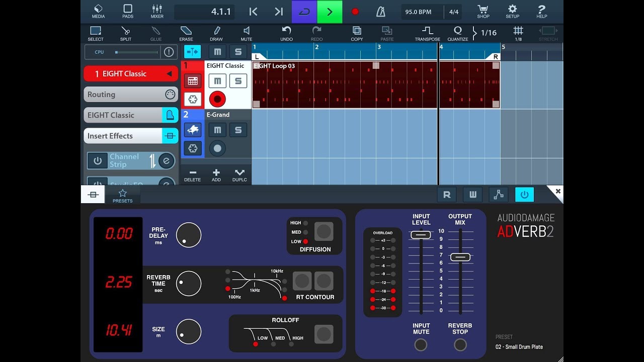Switch to the effect editor tab
The image size is (644, 362).
click(x=93, y=195)
